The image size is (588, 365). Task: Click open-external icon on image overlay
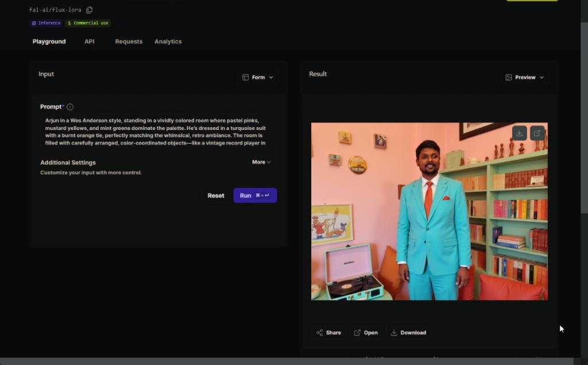[537, 133]
